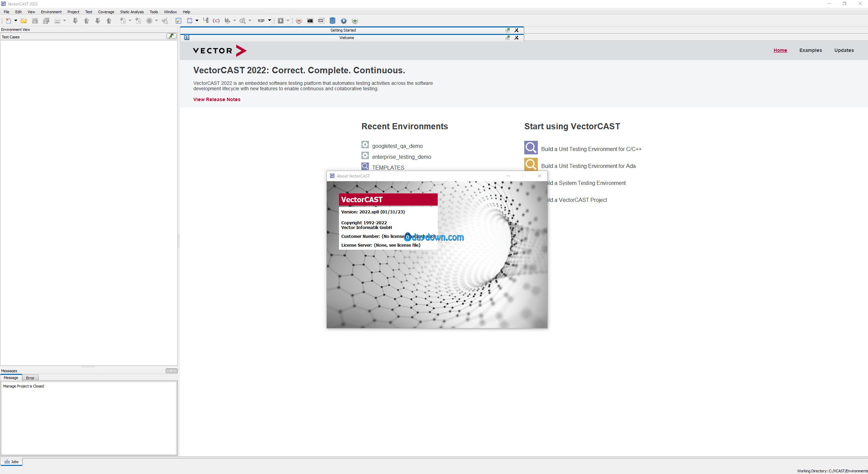Click the red bug debug toolbar icon
Viewport: 868px width, 474px height.
tap(299, 21)
